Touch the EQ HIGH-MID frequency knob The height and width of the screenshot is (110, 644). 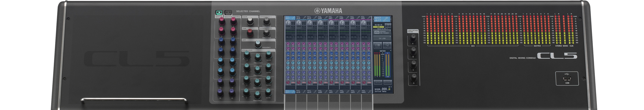tap(258, 71)
